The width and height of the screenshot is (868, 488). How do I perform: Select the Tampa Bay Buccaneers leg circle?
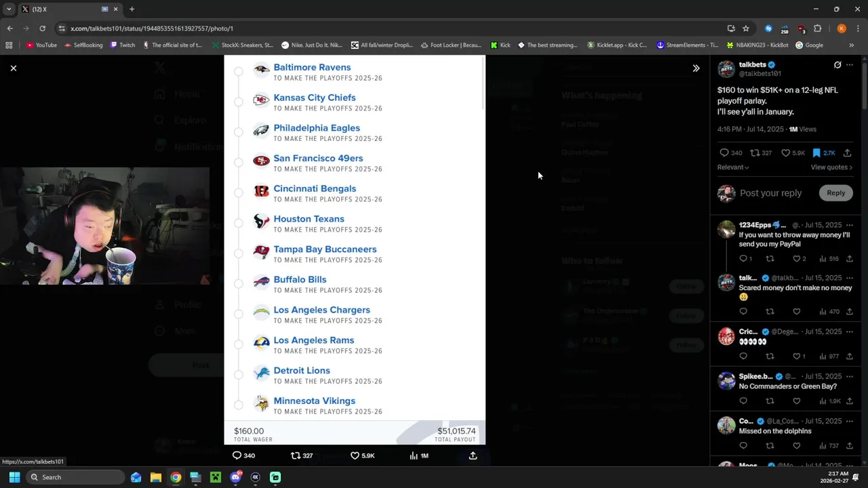click(238, 253)
